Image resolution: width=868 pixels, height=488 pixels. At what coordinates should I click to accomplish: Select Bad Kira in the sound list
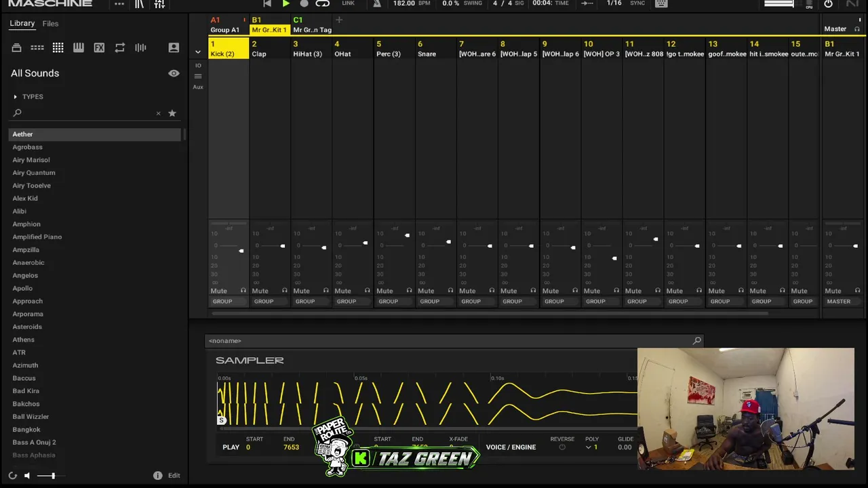pos(95,391)
